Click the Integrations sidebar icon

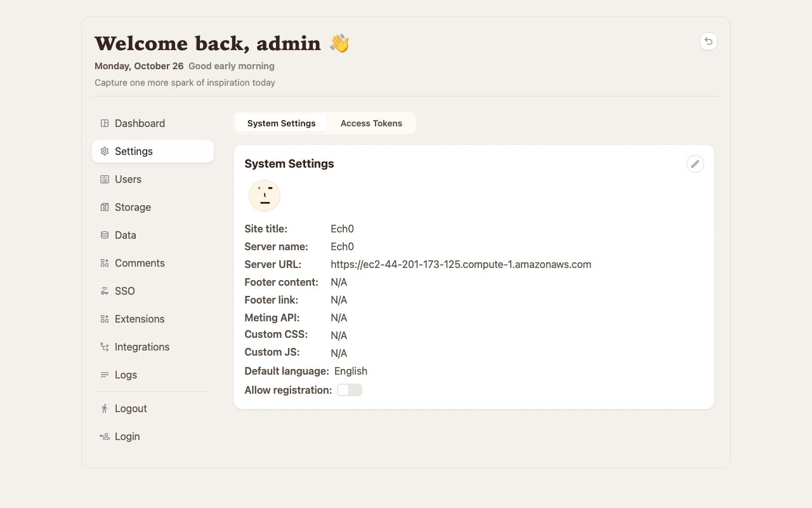[105, 347]
